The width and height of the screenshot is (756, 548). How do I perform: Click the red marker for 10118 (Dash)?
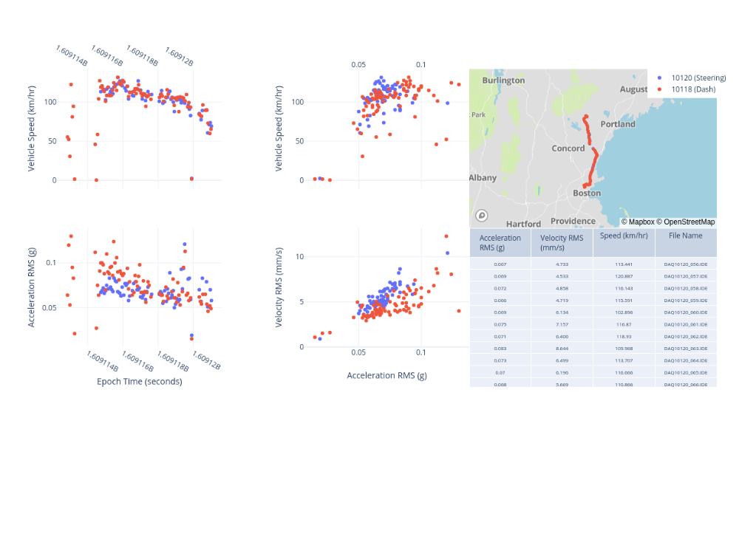(x=659, y=89)
